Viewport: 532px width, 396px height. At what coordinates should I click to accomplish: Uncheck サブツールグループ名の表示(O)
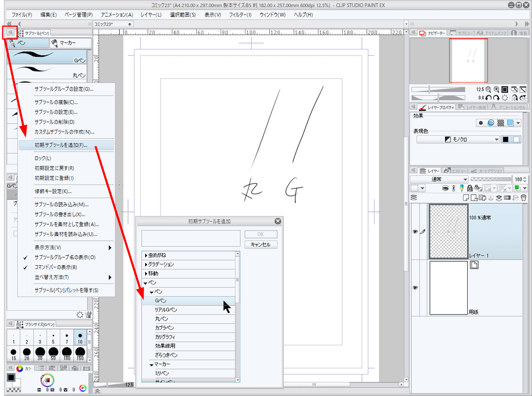66,257
